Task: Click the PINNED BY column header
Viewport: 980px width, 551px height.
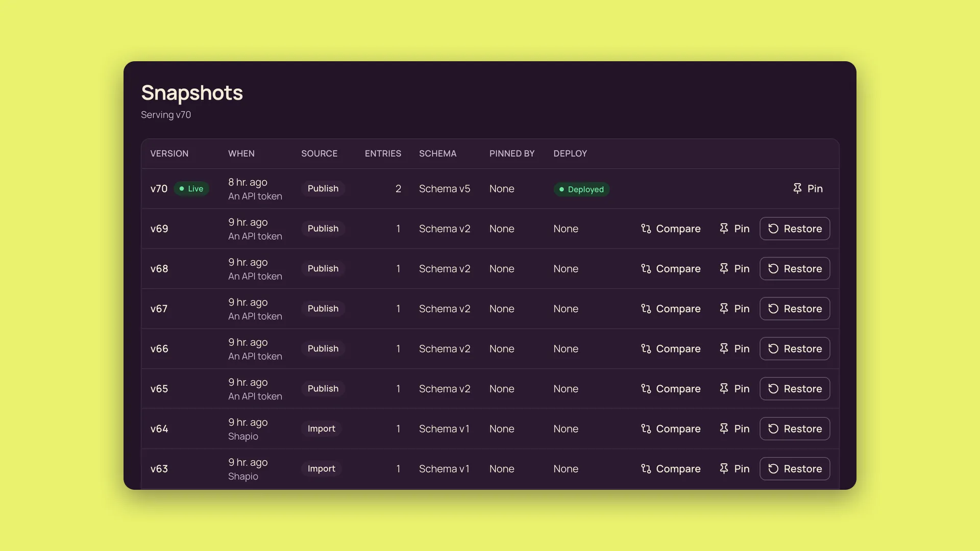Action: pos(512,154)
